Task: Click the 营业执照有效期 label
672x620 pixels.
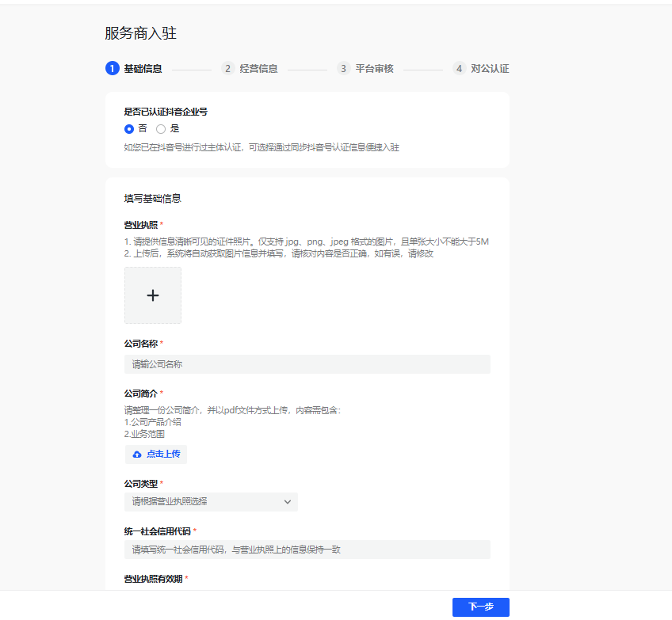Action: point(154,579)
